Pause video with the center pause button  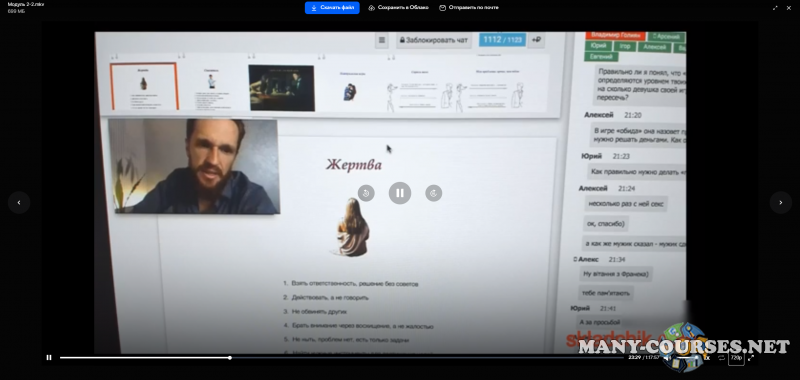point(400,193)
